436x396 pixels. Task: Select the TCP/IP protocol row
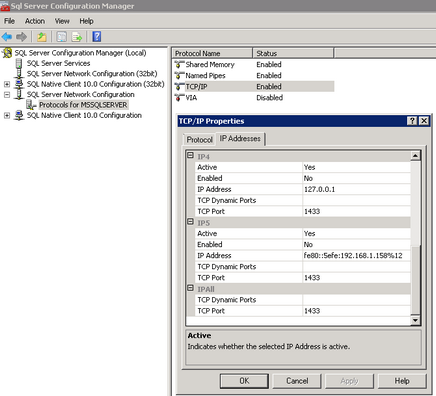point(254,87)
